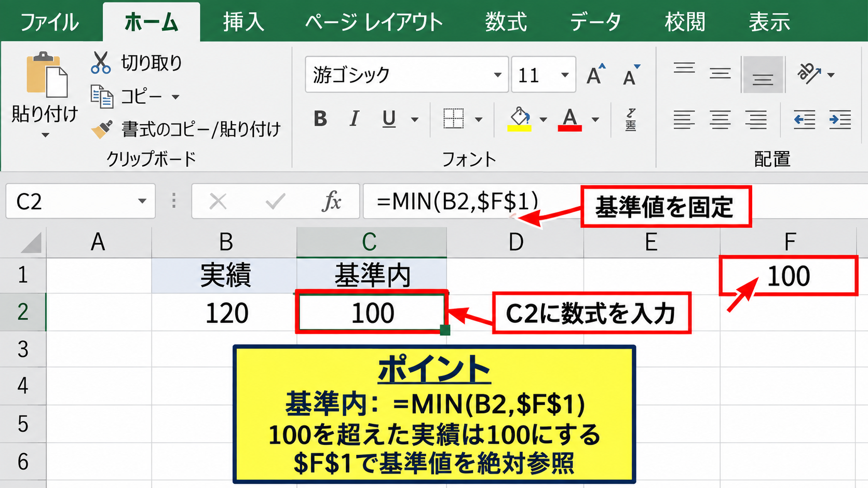The height and width of the screenshot is (488, 868).
Task: Click the insert function fx icon
Action: coord(331,201)
